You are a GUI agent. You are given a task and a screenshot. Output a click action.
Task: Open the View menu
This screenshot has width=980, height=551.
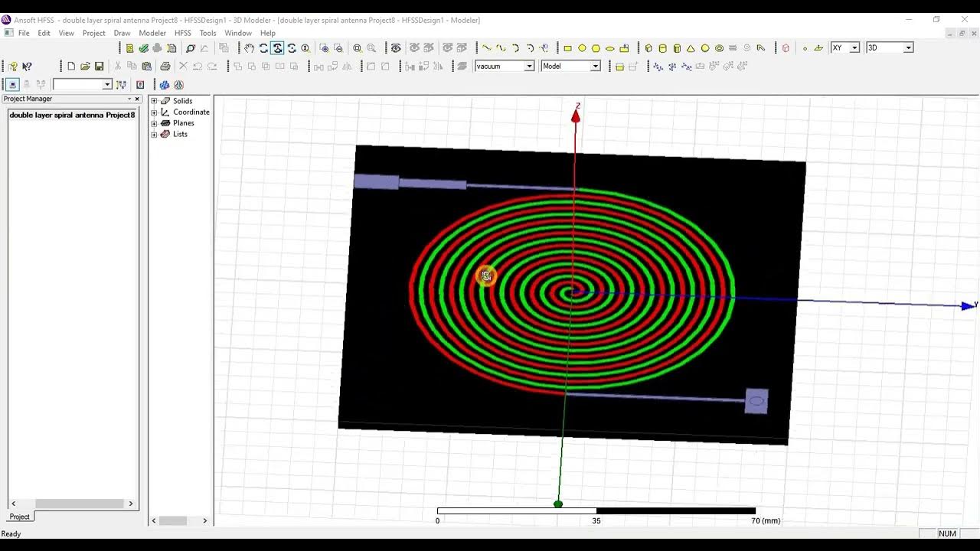coord(67,33)
